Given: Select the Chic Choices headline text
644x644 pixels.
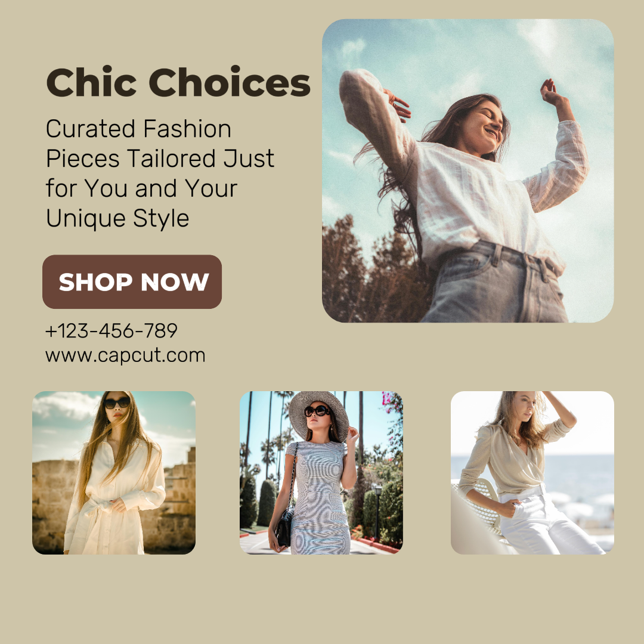Looking at the screenshot, I should 178,82.
